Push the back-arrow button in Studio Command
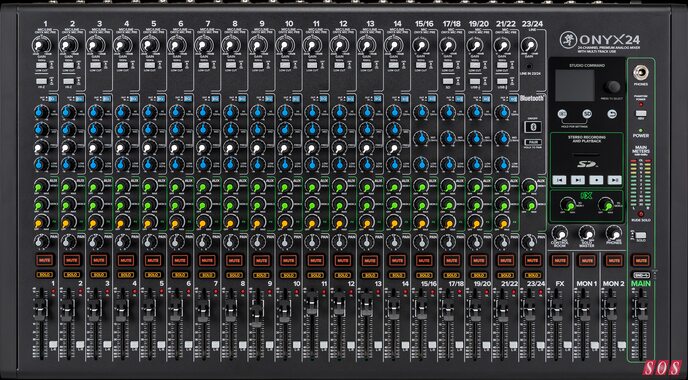This screenshot has width=688, height=380. point(613,114)
